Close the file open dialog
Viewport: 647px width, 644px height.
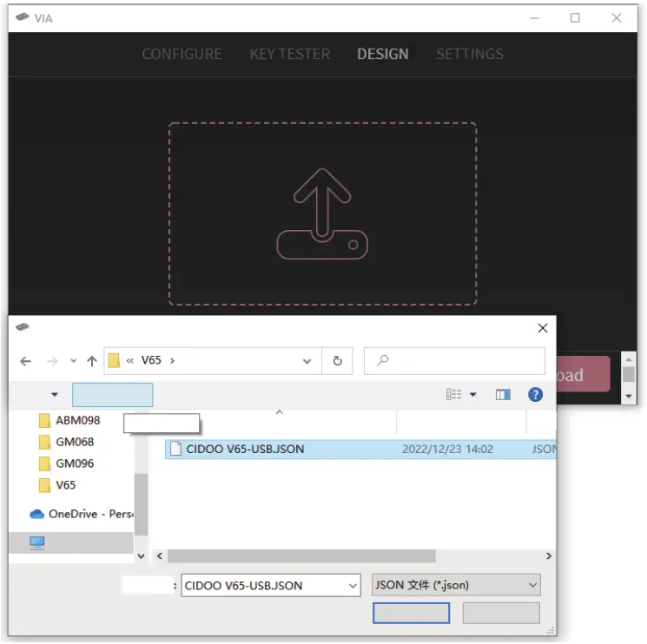[x=543, y=328]
